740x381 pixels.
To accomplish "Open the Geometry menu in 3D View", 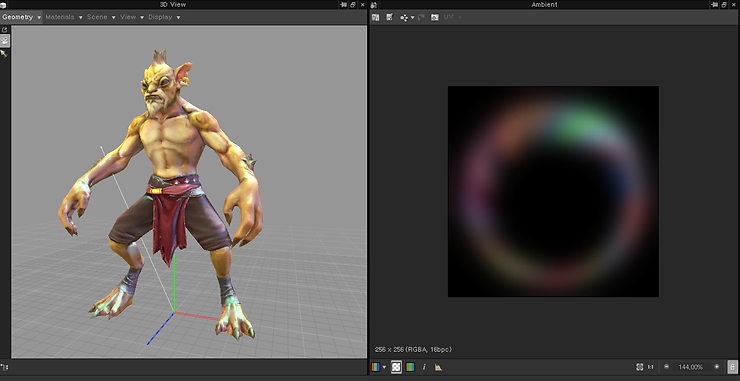I will (17, 17).
